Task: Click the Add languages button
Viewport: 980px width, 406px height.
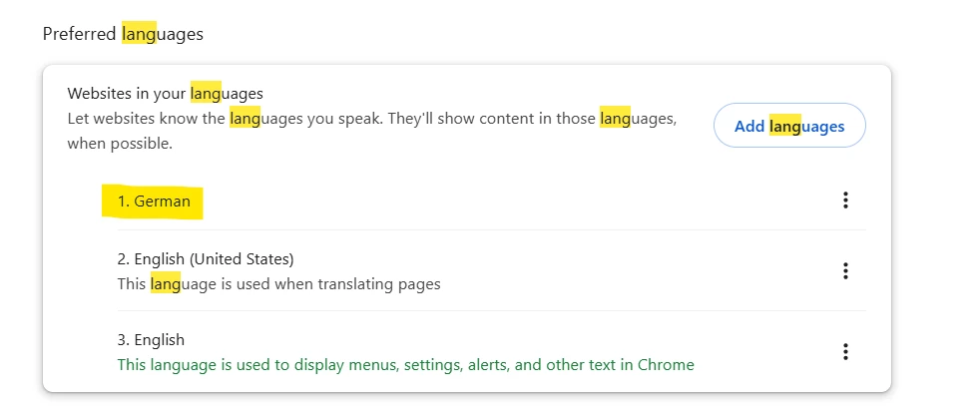Action: coord(789,126)
